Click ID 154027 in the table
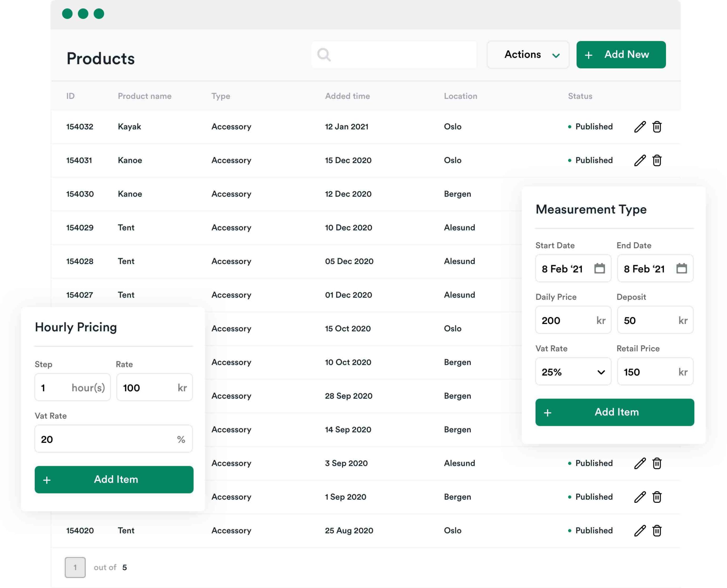727x588 pixels. [x=80, y=295]
